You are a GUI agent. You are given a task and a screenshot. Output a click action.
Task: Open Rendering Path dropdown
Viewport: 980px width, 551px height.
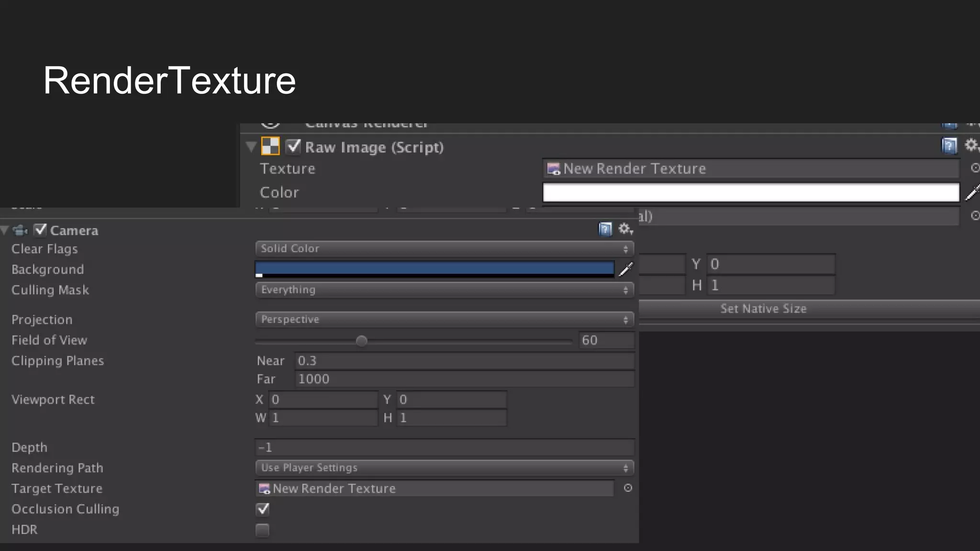click(x=444, y=468)
